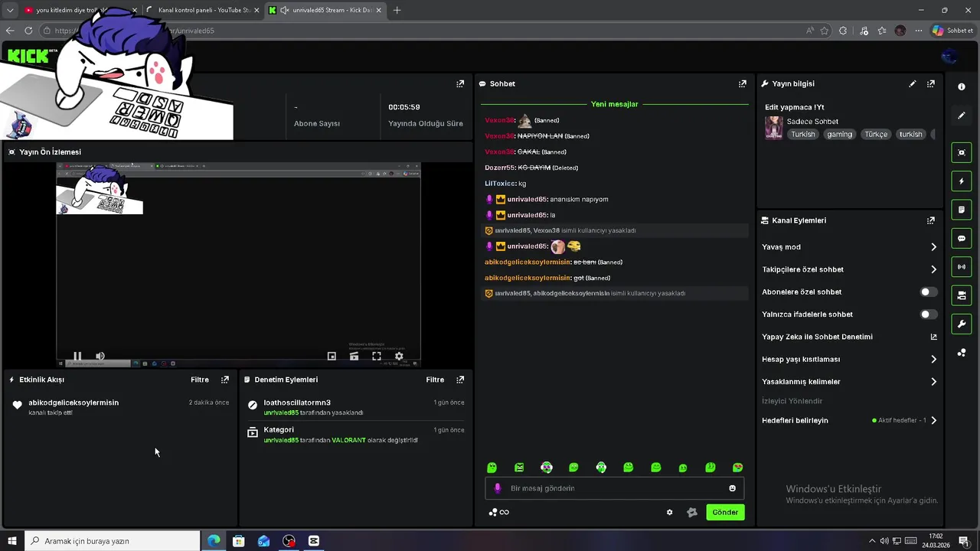
Task: Click the grey star-shaped icon beside Gönder
Action: pyautogui.click(x=692, y=513)
